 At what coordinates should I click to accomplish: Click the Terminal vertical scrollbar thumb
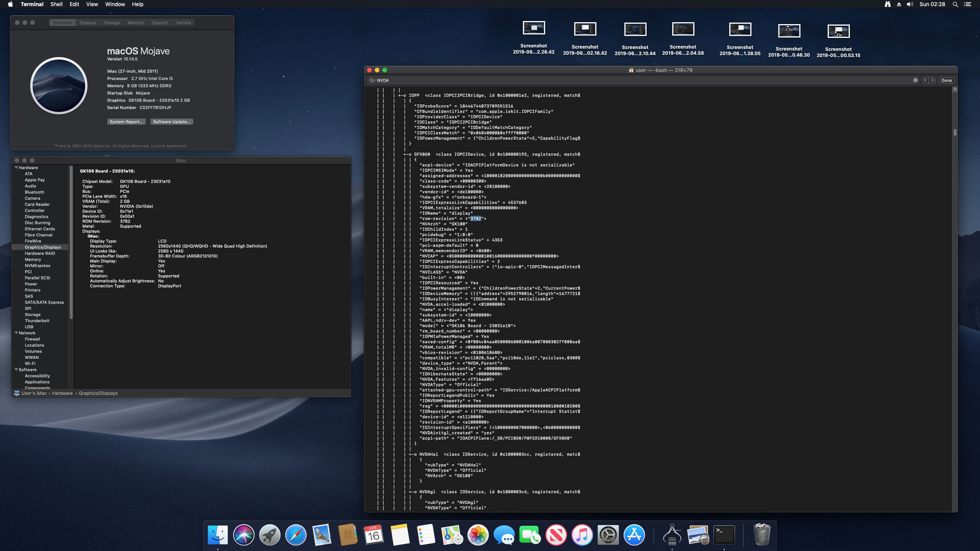coord(955,132)
